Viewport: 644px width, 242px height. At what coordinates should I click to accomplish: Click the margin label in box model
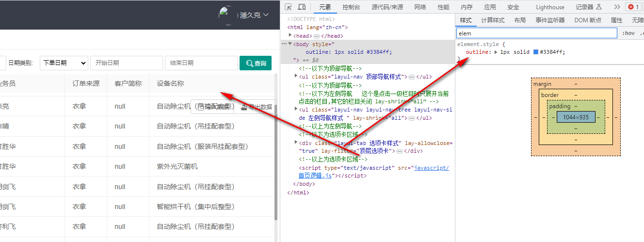coord(542,84)
